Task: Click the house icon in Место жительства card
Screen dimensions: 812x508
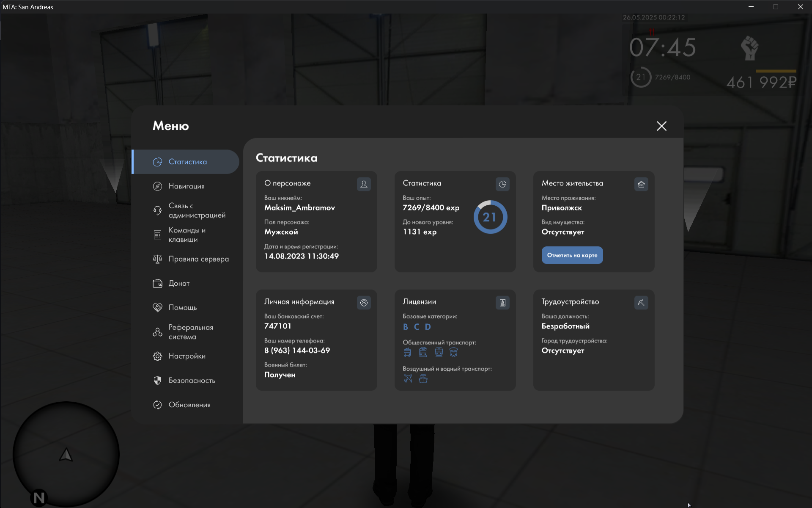Action: pyautogui.click(x=641, y=184)
